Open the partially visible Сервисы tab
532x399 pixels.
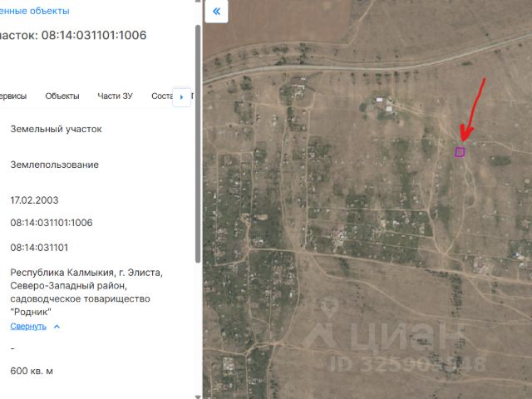point(13,96)
